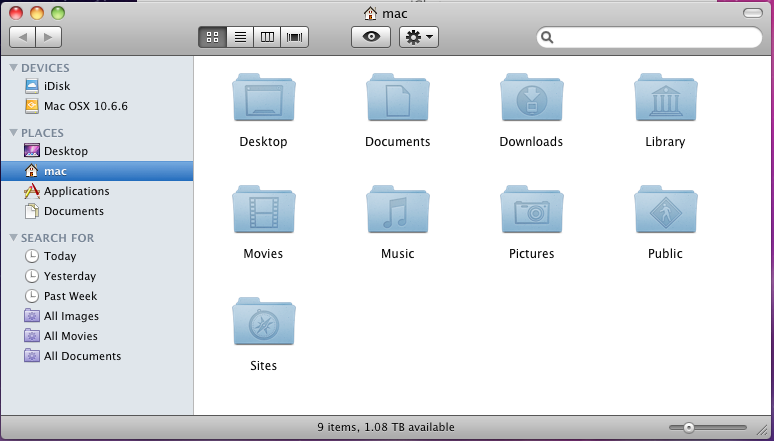Image resolution: width=774 pixels, height=441 pixels.
Task: Show files from Today in sidebar
Action: click(x=97, y=256)
